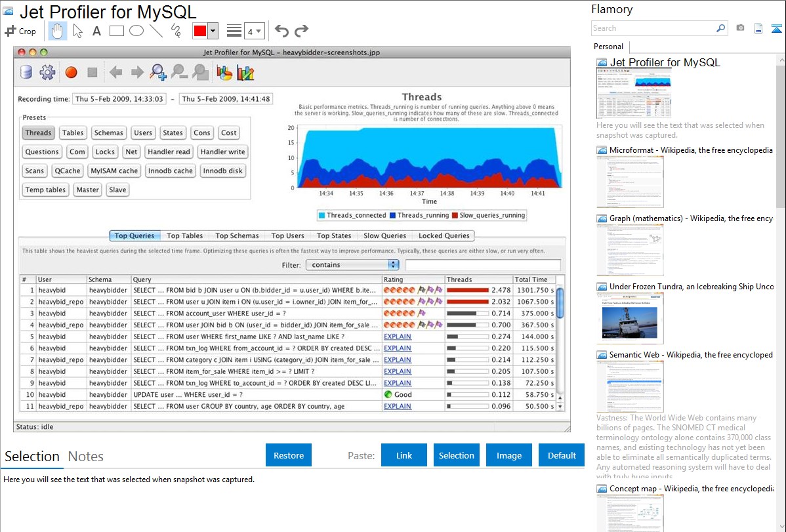Toggle the Threads preset button
Screen dimensions: 786x532
pos(38,133)
